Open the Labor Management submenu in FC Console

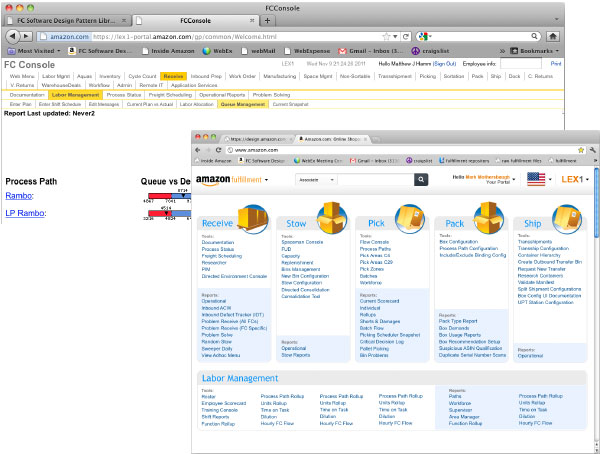pyautogui.click(x=75, y=95)
